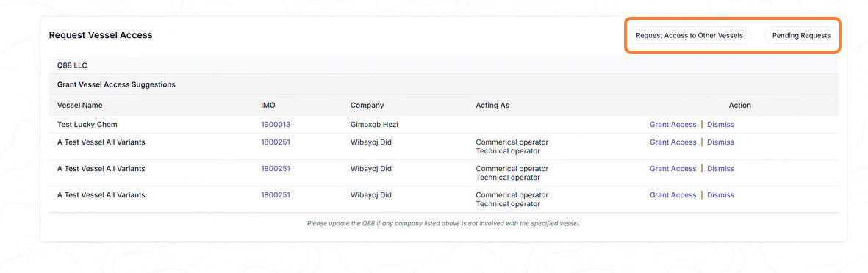
Task: Click the Test Lucky Chem vessel name
Action: [x=87, y=124]
